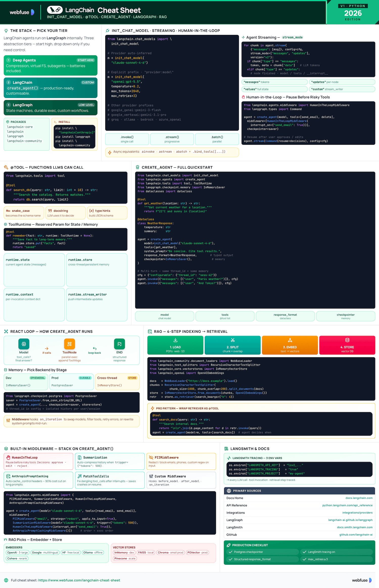
Task: Toggle the LangSmith tracing on checklist item
Action: 336,552
